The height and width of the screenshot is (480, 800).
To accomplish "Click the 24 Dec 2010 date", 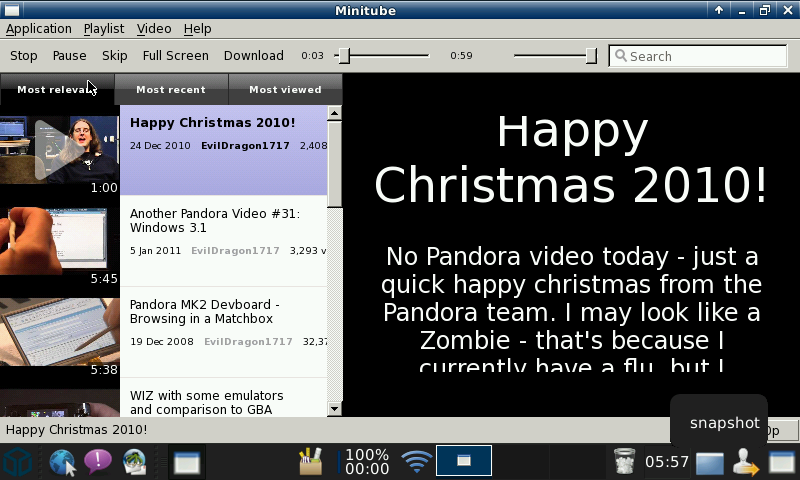I will click(x=160, y=145).
